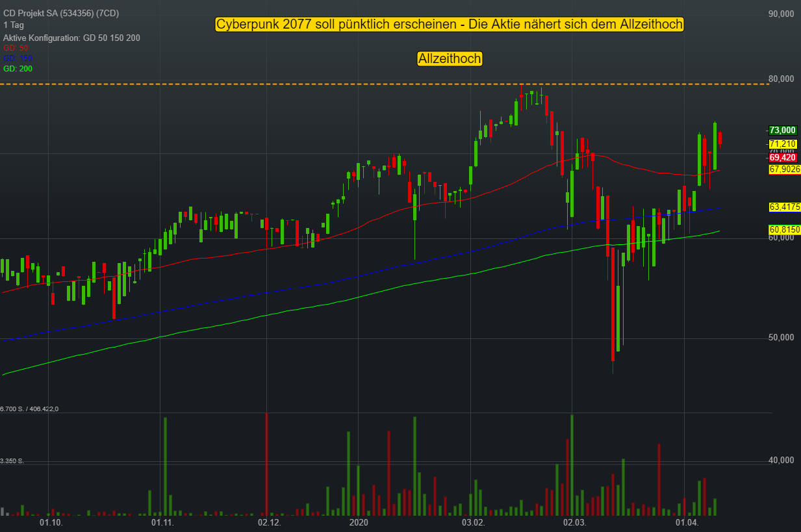801x532 pixels.
Task: Click the "6.700 S. / 406.422,0" volume label
Action: [29, 409]
